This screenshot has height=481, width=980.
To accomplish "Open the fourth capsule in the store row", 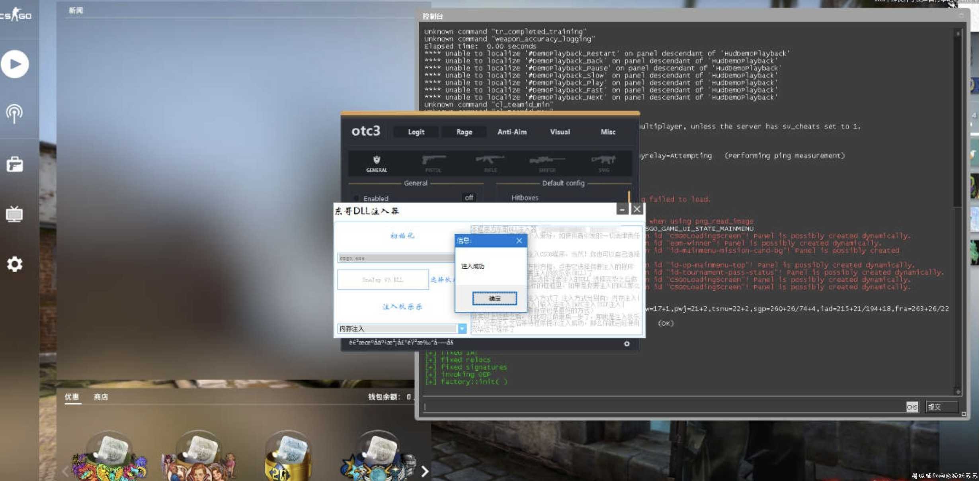I will [378, 456].
